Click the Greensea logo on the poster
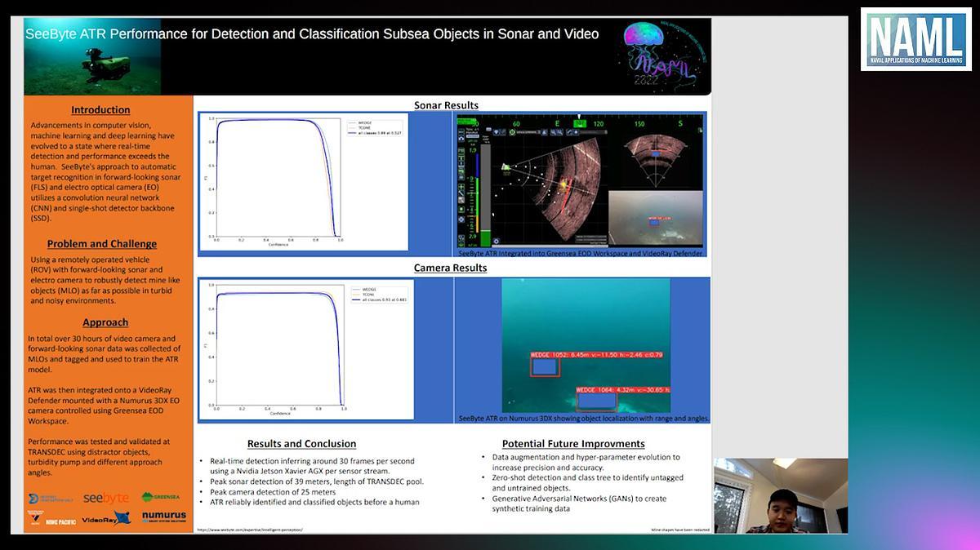The image size is (980, 550). (x=159, y=497)
